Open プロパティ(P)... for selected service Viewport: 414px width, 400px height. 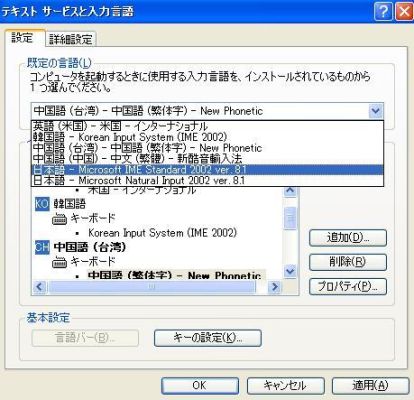coord(348,286)
